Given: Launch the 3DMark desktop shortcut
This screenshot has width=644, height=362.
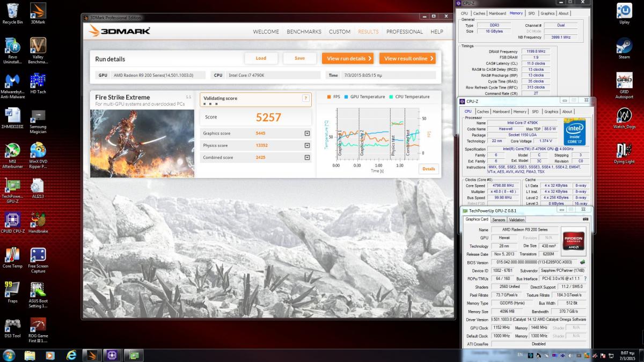Looking at the screenshot, I should click(x=38, y=14).
